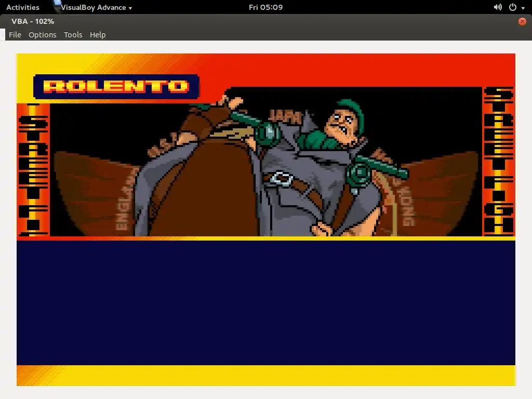
Task: Expand the system menu arrow
Action: click(523, 8)
